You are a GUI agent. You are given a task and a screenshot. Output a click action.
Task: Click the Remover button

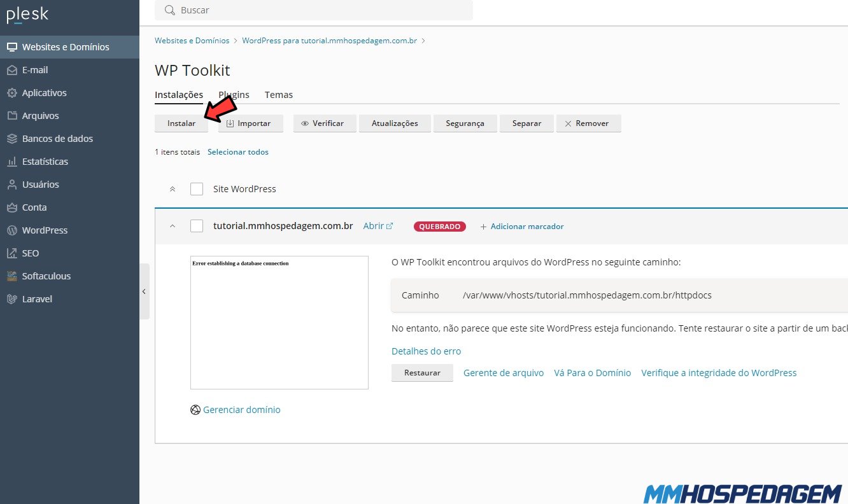tap(588, 123)
